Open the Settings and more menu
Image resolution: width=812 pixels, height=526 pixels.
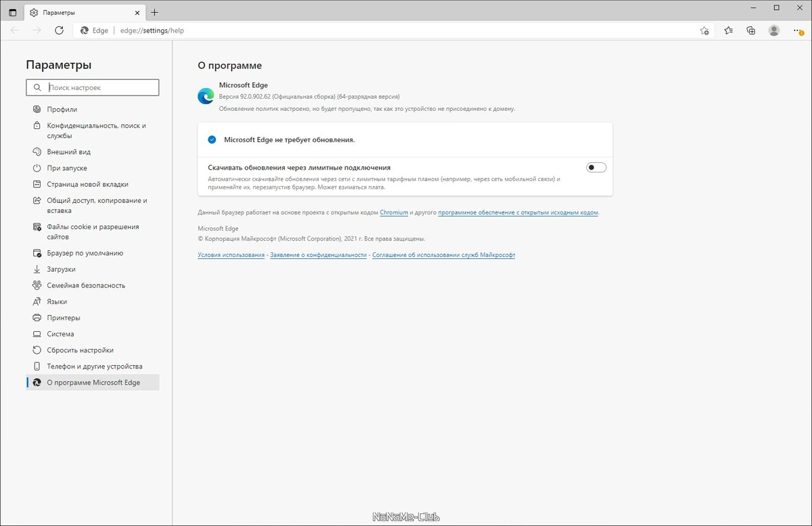point(797,30)
